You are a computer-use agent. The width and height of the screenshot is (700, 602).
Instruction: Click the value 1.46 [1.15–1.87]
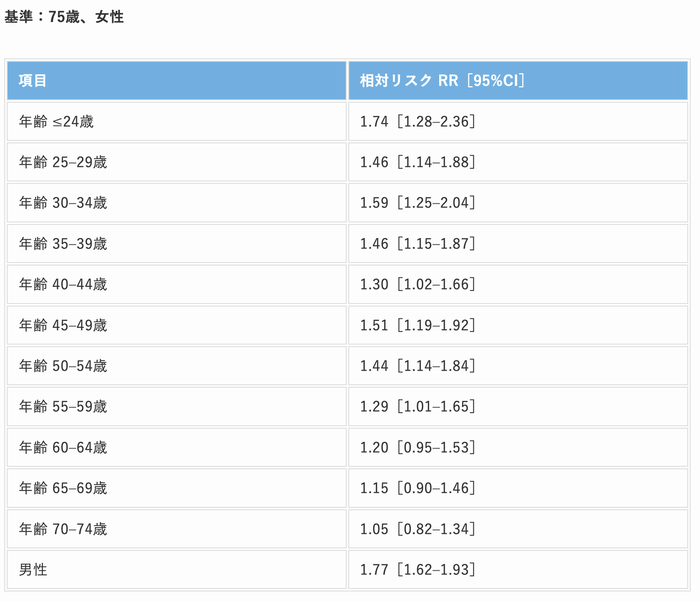(x=417, y=244)
